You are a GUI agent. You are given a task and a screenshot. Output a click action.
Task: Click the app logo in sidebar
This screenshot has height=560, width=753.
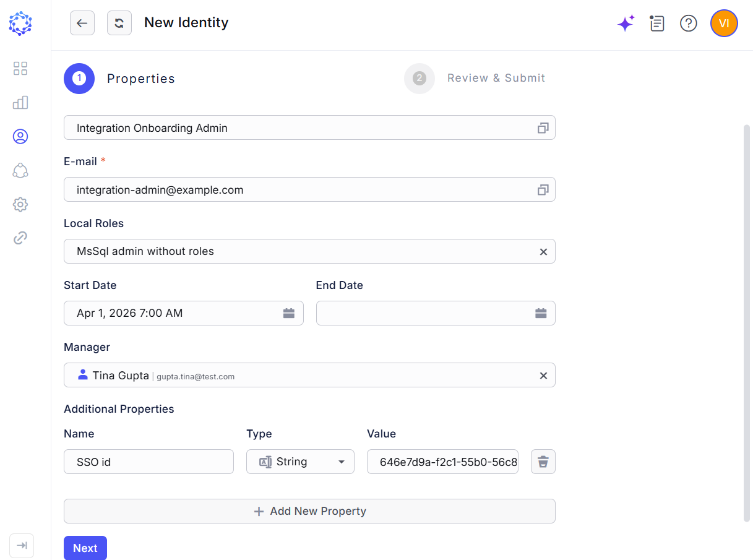20,24
